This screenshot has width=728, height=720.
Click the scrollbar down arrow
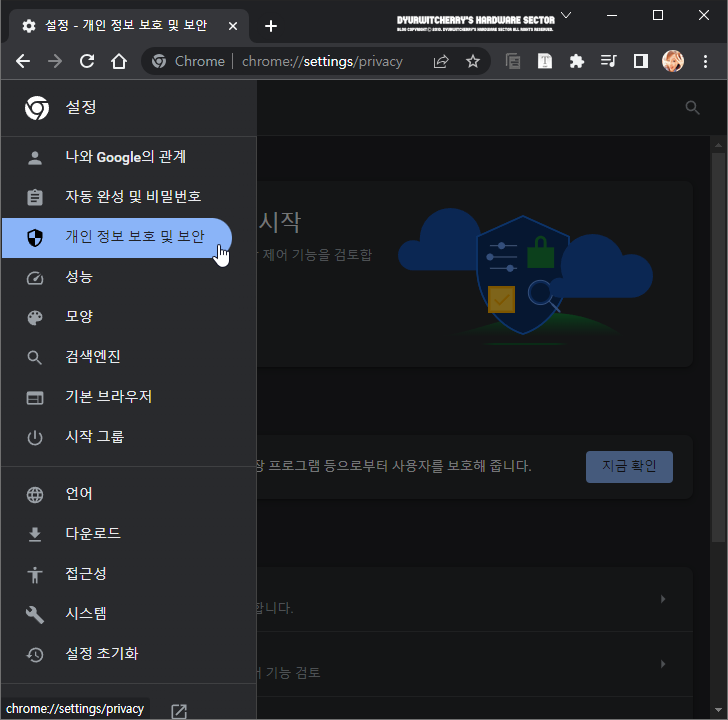(x=718, y=710)
